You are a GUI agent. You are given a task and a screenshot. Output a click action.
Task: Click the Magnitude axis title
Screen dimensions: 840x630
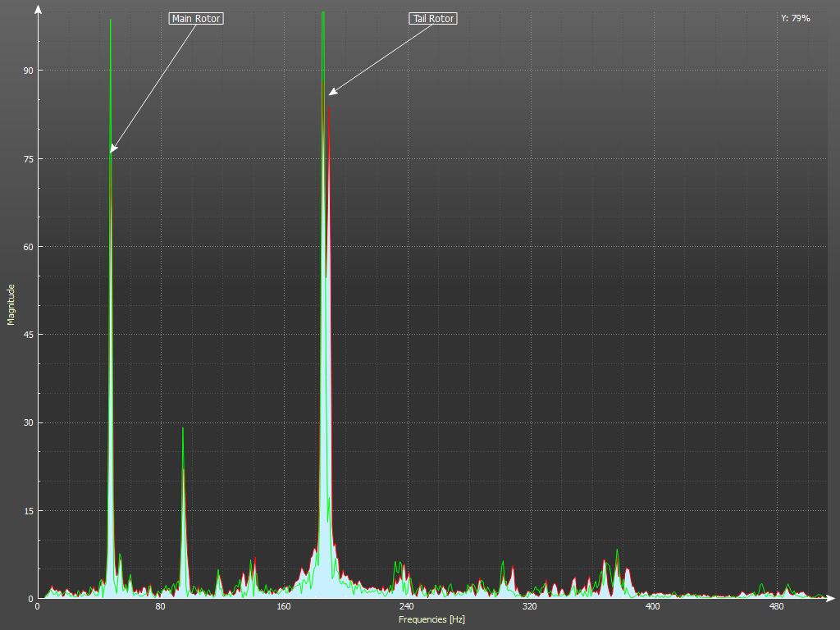(x=11, y=304)
